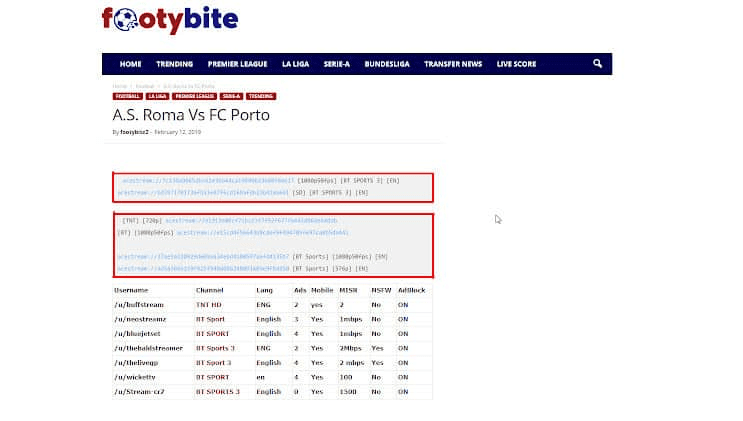The height and width of the screenshot is (421, 743).
Task: Click /u/bluejetset username cell
Action: click(x=137, y=334)
